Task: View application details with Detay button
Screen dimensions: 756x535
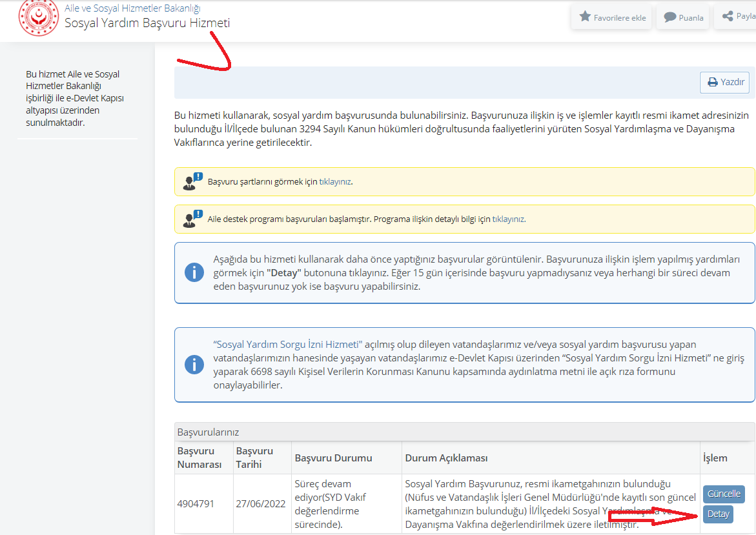Action: tap(718, 514)
